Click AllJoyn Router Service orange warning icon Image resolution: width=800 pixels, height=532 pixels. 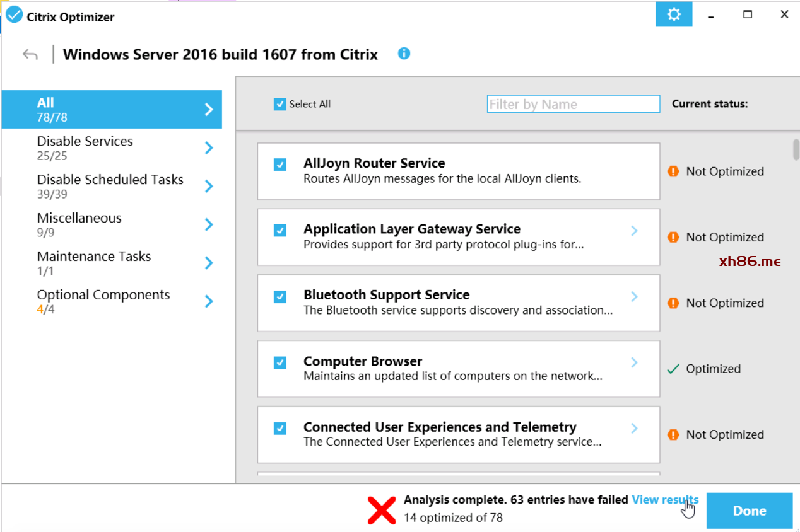pyautogui.click(x=673, y=171)
